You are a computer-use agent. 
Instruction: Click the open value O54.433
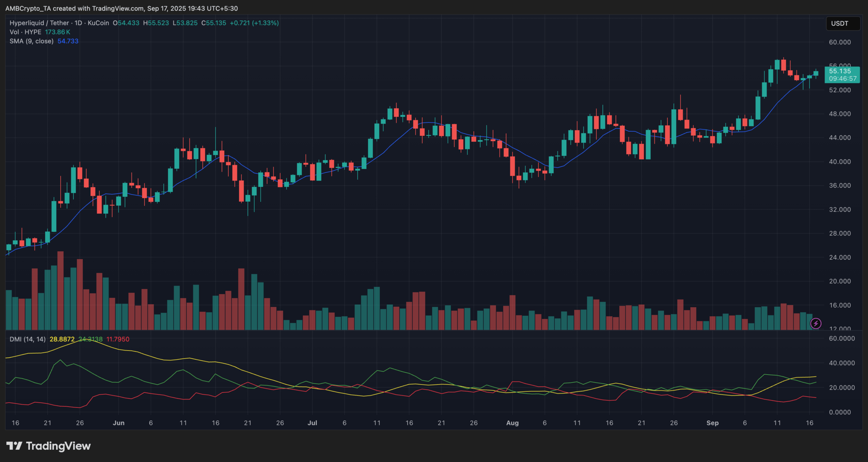point(126,23)
